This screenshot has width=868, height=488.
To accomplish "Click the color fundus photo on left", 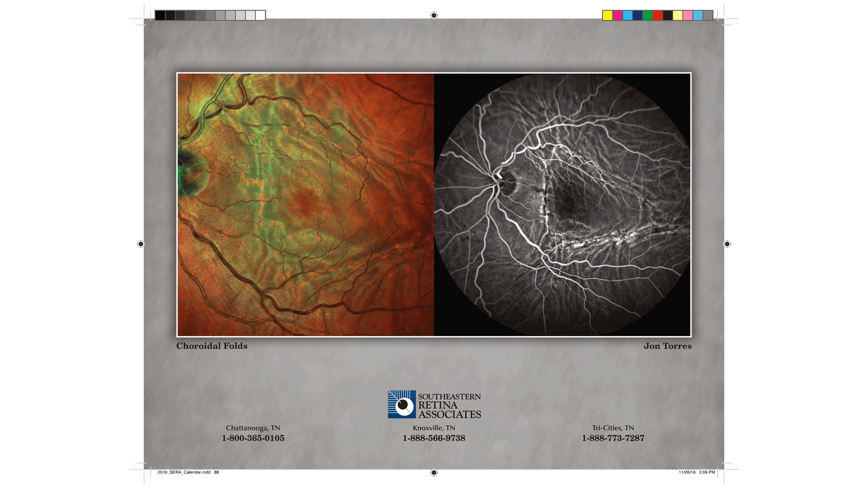I will (305, 204).
